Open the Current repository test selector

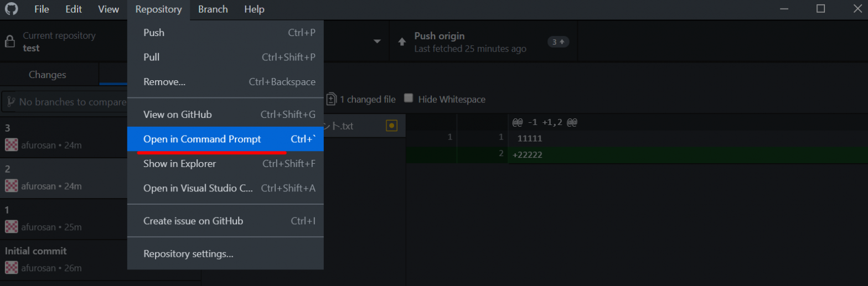tap(64, 41)
